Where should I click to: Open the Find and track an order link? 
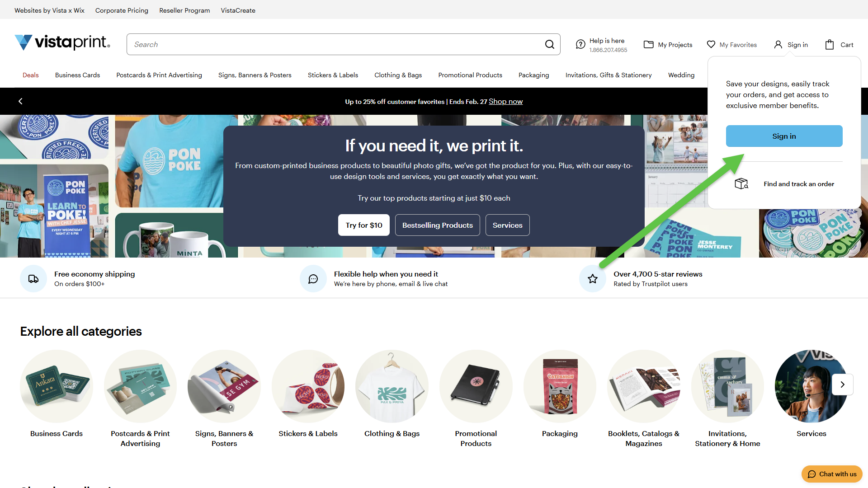click(799, 184)
